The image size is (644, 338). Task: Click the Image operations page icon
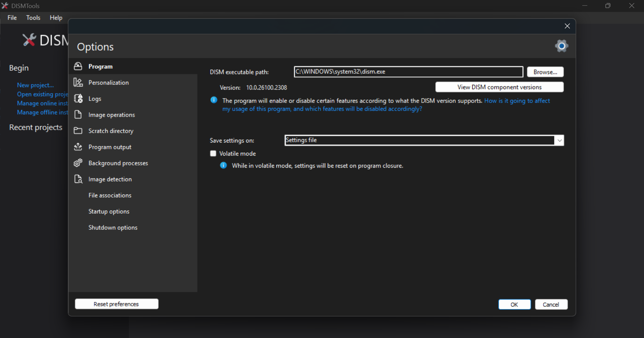pos(78,115)
